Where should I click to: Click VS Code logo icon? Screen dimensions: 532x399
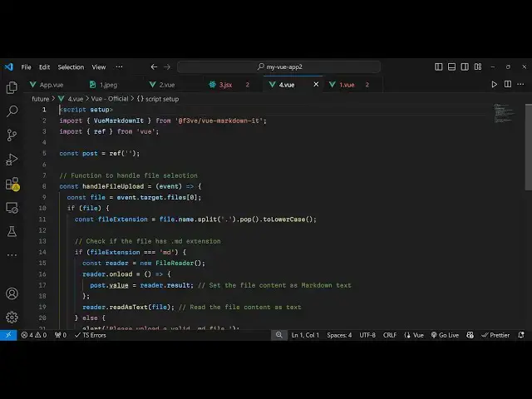[x=9, y=66]
